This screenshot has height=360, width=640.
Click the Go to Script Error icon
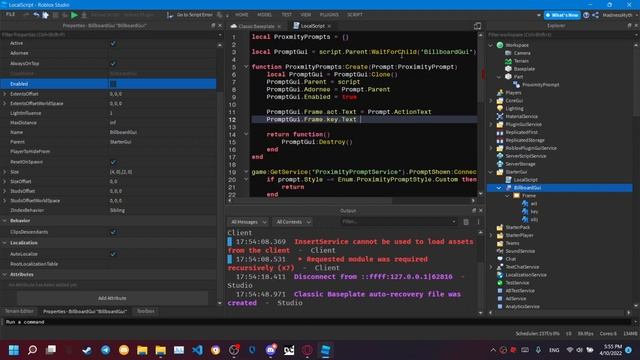click(x=170, y=15)
